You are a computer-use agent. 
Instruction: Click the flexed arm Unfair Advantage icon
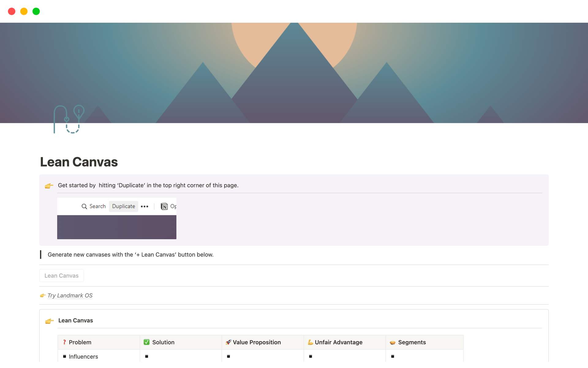click(310, 342)
